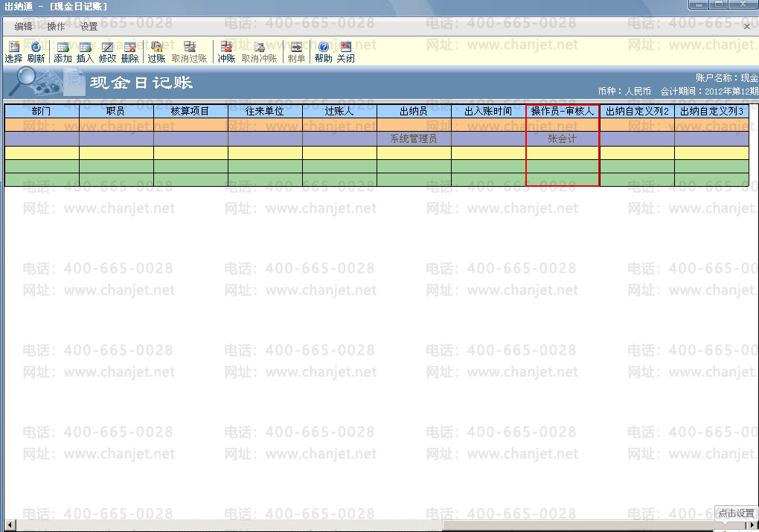
Task: Edit the entry via 修改 icon
Action: point(107,52)
